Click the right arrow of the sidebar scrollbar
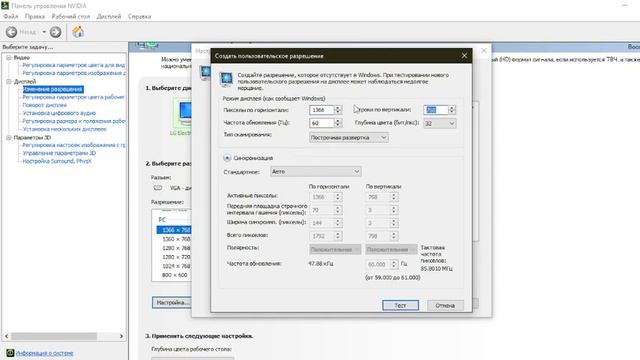Image resolution: width=640 pixels, height=360 pixels. click(121, 336)
